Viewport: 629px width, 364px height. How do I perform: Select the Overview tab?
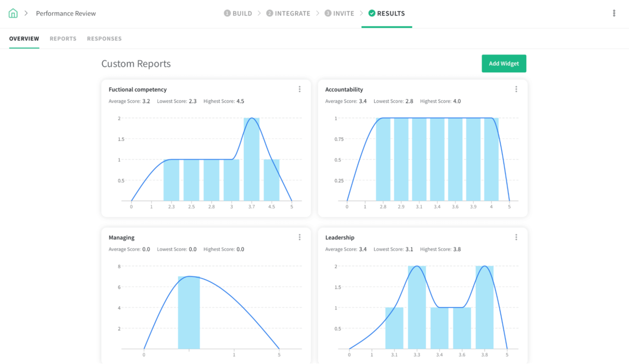click(x=24, y=39)
